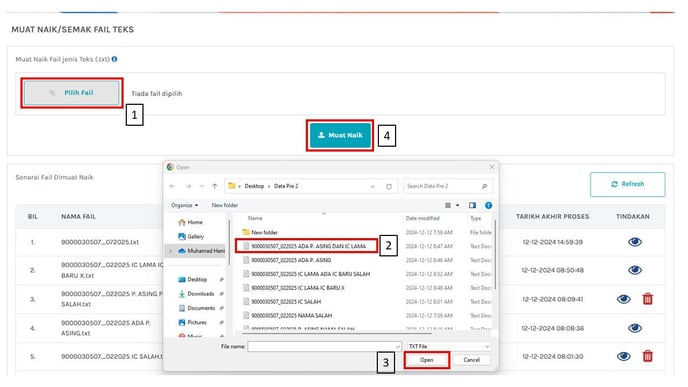
Task: Click the TARIKH AKHIR PROSES column header
Action: tap(552, 216)
